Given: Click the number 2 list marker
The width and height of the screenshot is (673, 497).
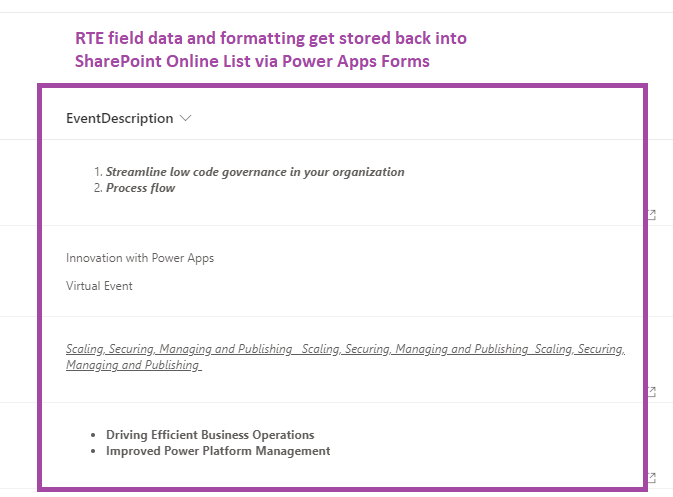Looking at the screenshot, I should coord(98,188).
